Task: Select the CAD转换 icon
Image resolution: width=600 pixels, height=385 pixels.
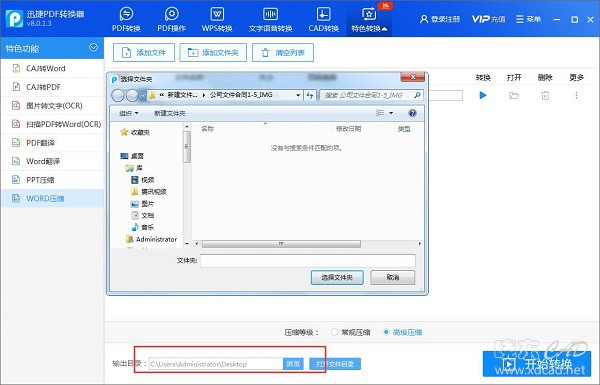Action: coord(323,19)
